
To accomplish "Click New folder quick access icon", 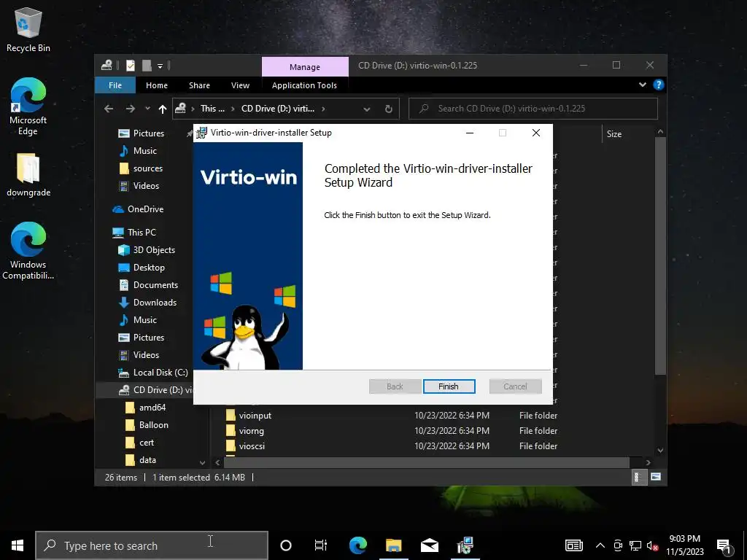I will click(x=147, y=65).
